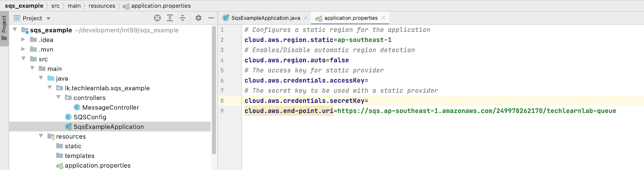Click the cloud.aws.region.static property key
The width and height of the screenshot is (644, 170).
289,40
